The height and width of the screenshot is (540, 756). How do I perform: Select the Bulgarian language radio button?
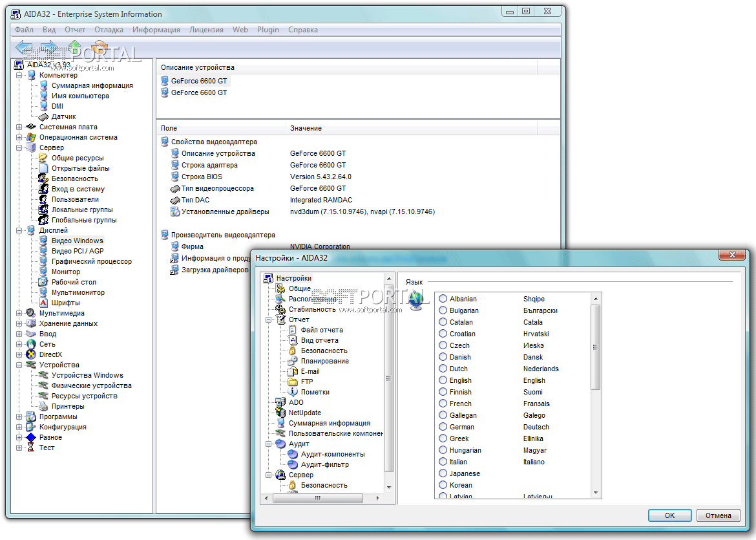click(x=443, y=310)
